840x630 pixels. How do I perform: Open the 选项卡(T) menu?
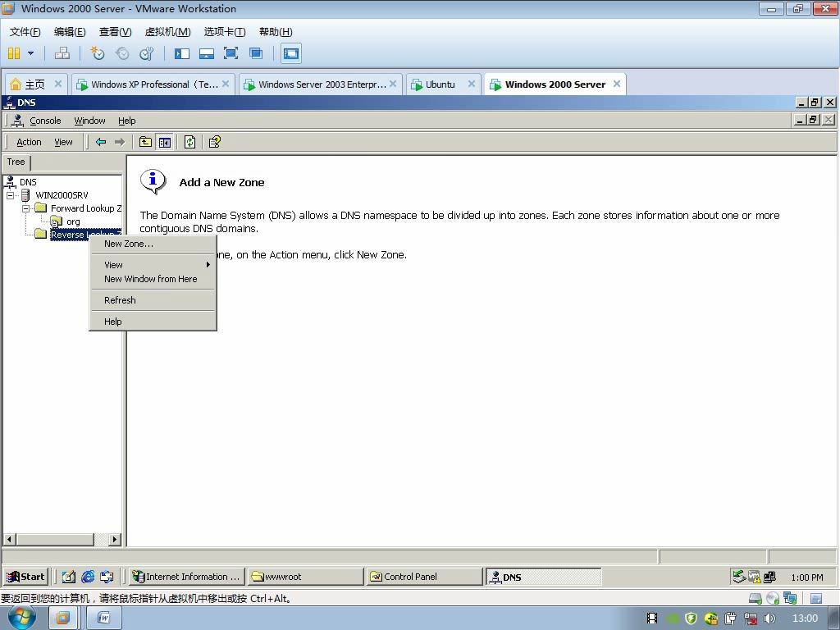click(225, 32)
